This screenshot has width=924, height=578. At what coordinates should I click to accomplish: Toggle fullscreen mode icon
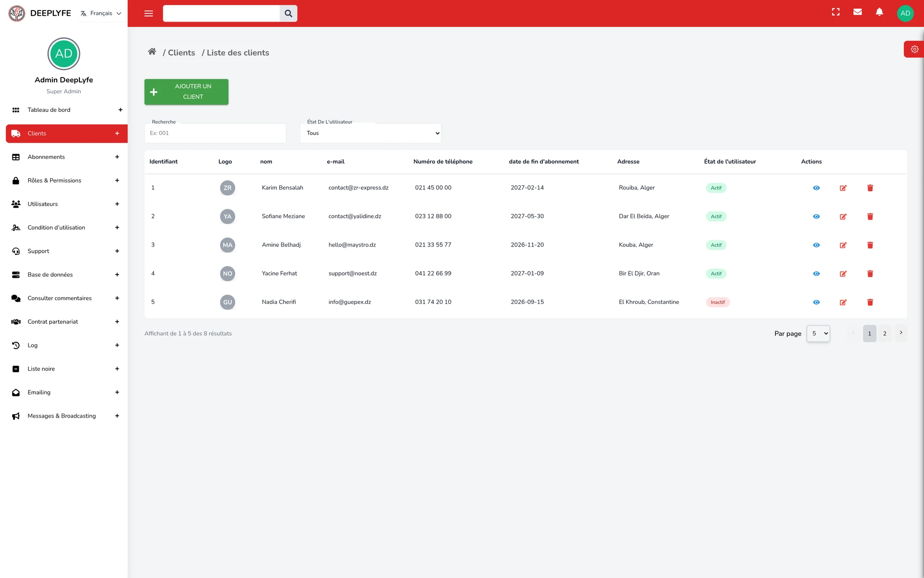tap(836, 12)
